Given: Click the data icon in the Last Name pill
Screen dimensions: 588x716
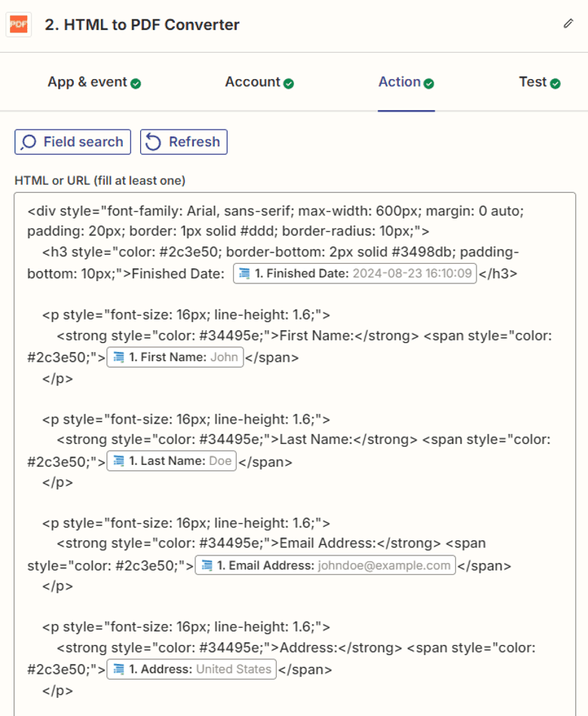Looking at the screenshot, I should (x=118, y=461).
